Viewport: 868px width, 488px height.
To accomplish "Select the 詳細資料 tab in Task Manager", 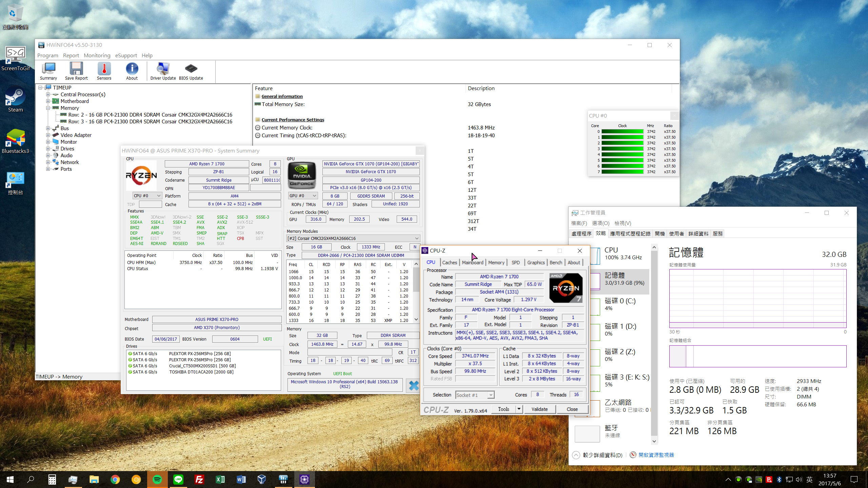I will [x=698, y=233].
